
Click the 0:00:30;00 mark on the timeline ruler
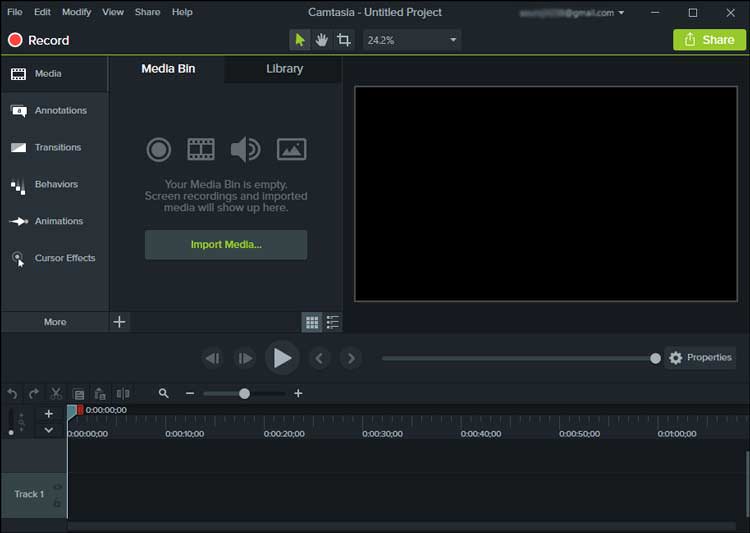(382, 434)
